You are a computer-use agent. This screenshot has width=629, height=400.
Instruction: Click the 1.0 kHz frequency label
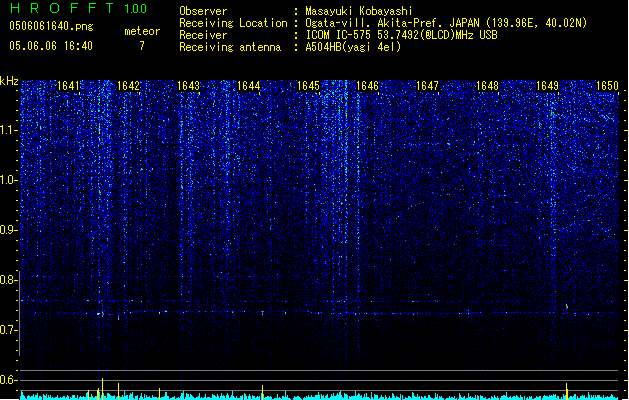9,180
